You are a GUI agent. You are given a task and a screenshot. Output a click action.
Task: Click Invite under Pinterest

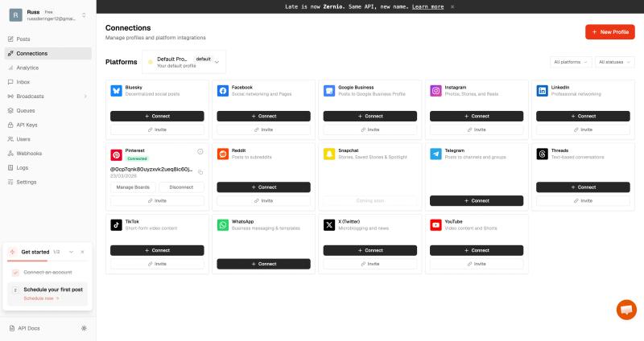pos(157,201)
